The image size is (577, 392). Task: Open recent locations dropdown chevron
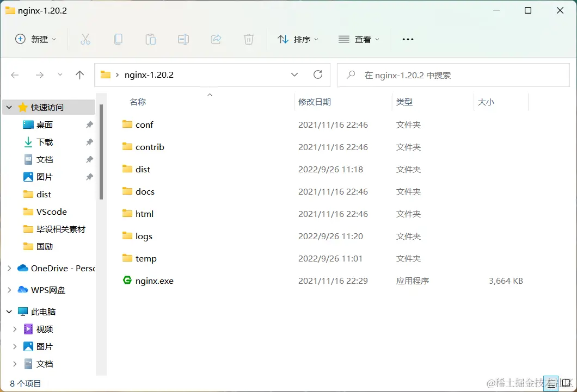pos(60,75)
